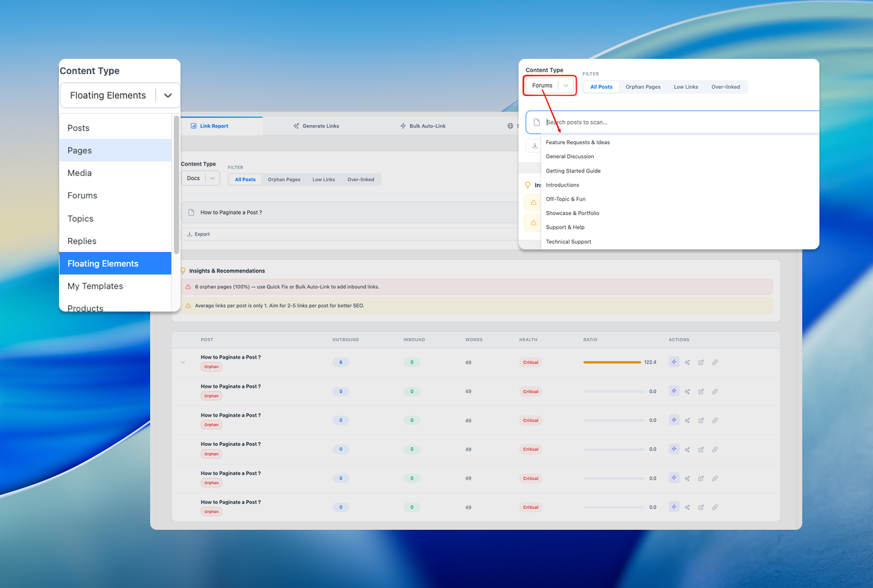Select the Low Links filter beside the Forums dropdown
The height and width of the screenshot is (588, 873).
[686, 87]
